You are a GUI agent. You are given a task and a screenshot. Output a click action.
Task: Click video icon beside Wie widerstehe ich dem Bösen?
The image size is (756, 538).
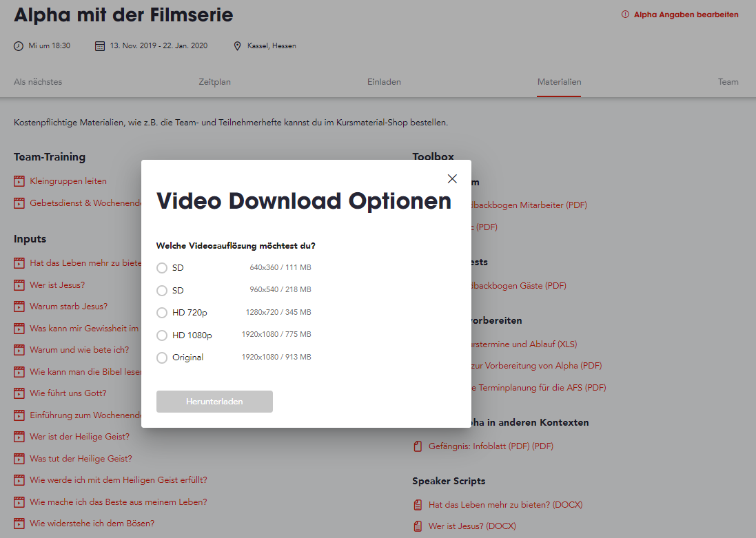19,524
